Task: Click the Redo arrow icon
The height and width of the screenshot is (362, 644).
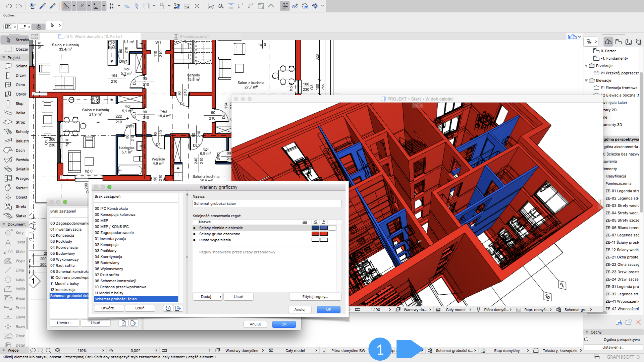Action: pos(19,6)
